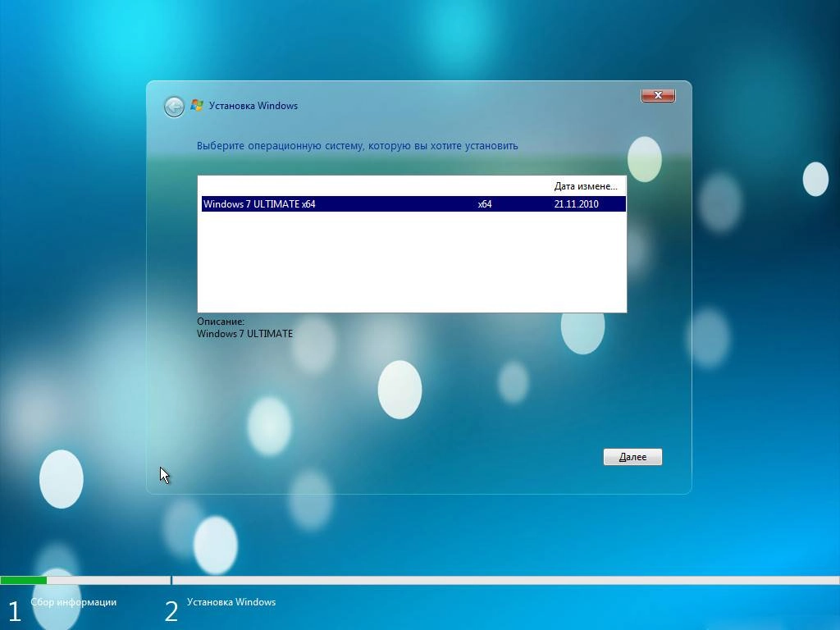Click the round back arrow button
The image size is (840, 630).
[174, 107]
